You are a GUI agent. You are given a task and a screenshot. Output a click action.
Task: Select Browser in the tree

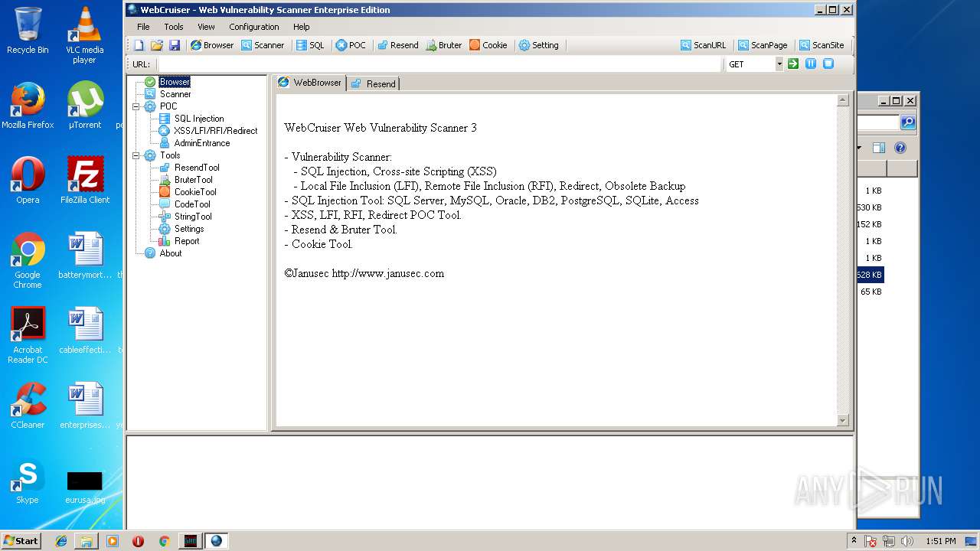[175, 82]
